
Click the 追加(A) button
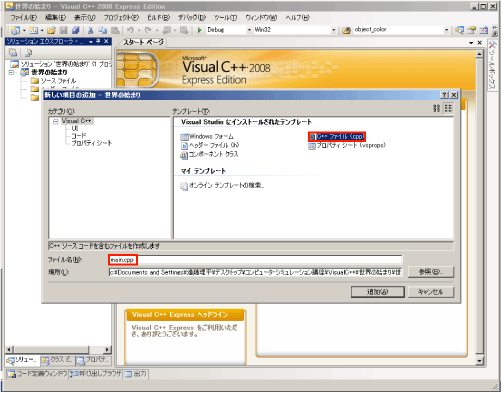[378, 292]
